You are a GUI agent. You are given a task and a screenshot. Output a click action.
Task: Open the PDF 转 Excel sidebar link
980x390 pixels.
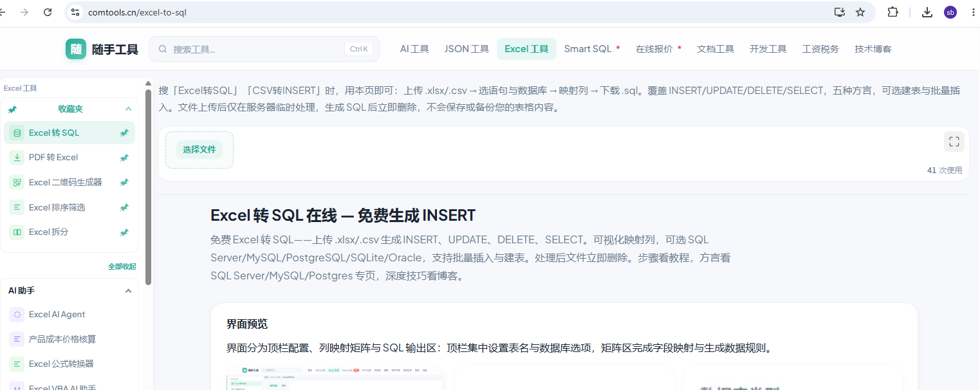(x=69, y=157)
